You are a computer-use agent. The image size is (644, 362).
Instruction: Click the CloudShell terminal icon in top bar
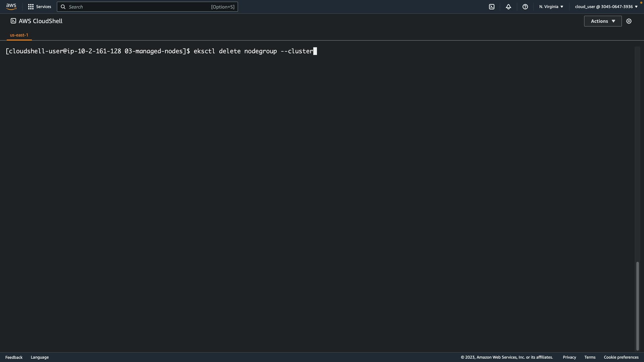tap(492, 7)
